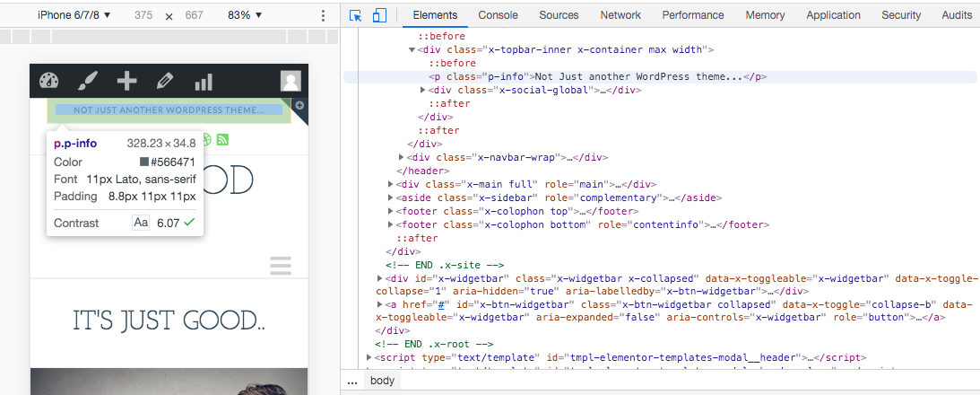Screen dimensions: 980x395
Task: Open the mobile hamburger menu
Action: click(282, 266)
